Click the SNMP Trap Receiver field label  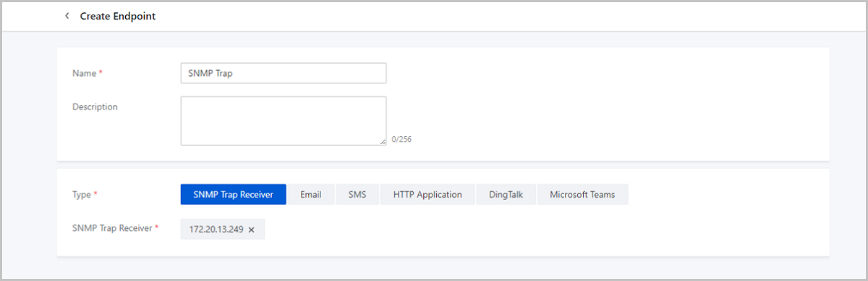tap(112, 227)
